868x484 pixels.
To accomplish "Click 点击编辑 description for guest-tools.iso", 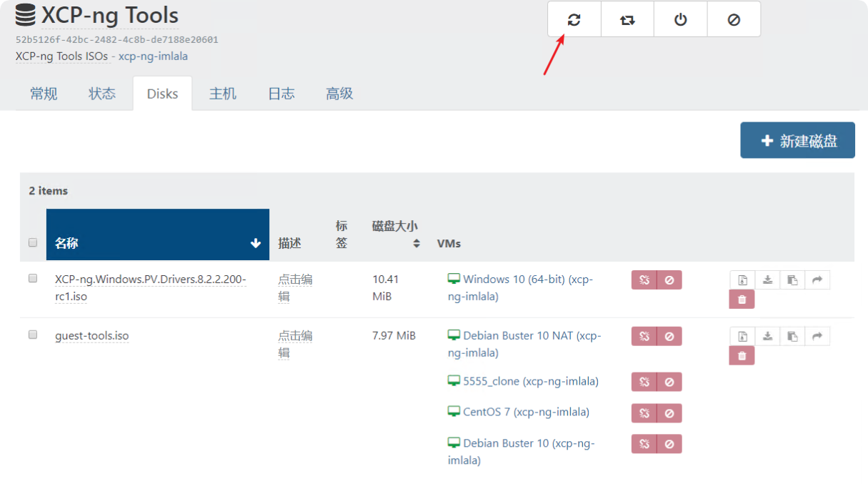I will [x=295, y=344].
